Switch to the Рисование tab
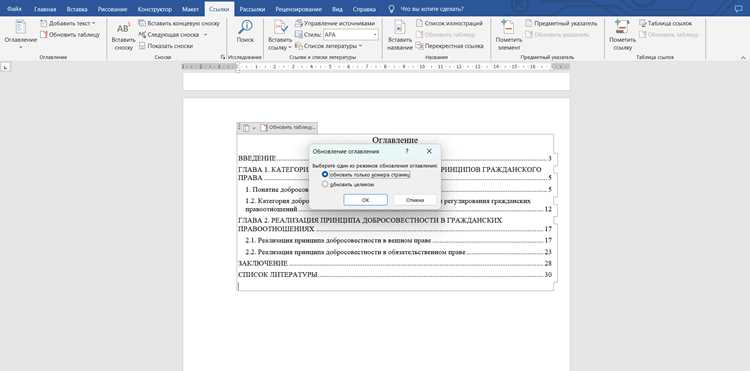Viewport: 750px width, 371px height. click(112, 9)
